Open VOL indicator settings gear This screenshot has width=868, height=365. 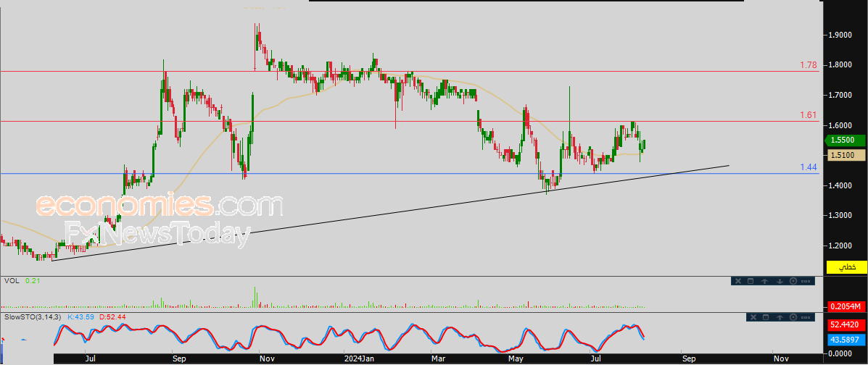tap(793, 281)
